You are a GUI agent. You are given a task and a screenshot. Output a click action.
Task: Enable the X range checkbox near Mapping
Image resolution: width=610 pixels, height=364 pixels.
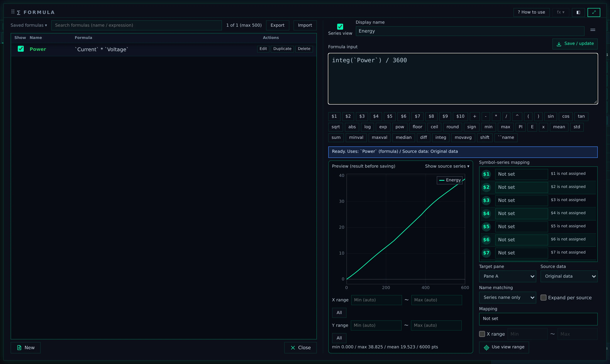[x=482, y=334]
